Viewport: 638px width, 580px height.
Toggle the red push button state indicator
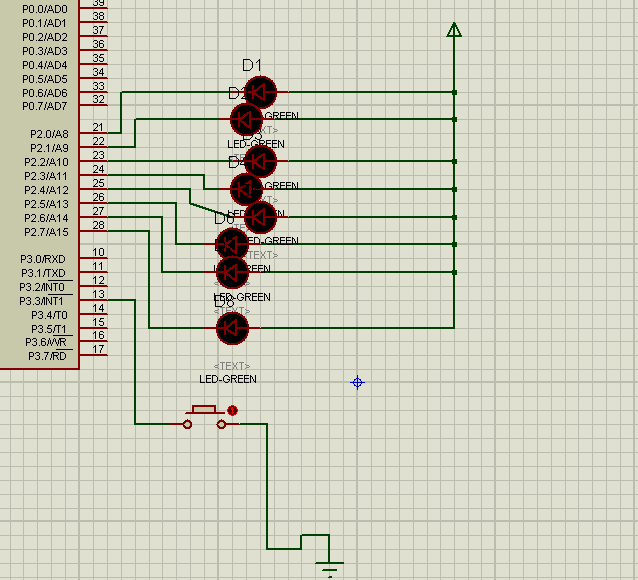[x=232, y=410]
